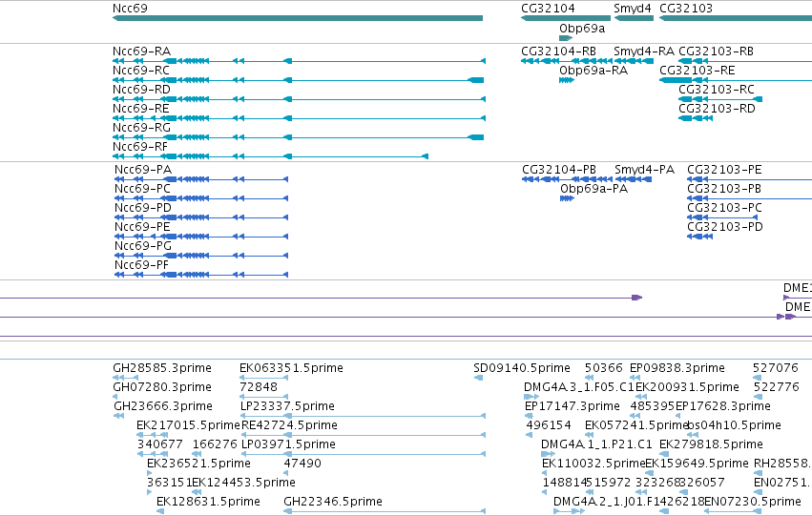Select transcript CG32103-RB
This screenshot has width=812, height=516.
pos(745,61)
